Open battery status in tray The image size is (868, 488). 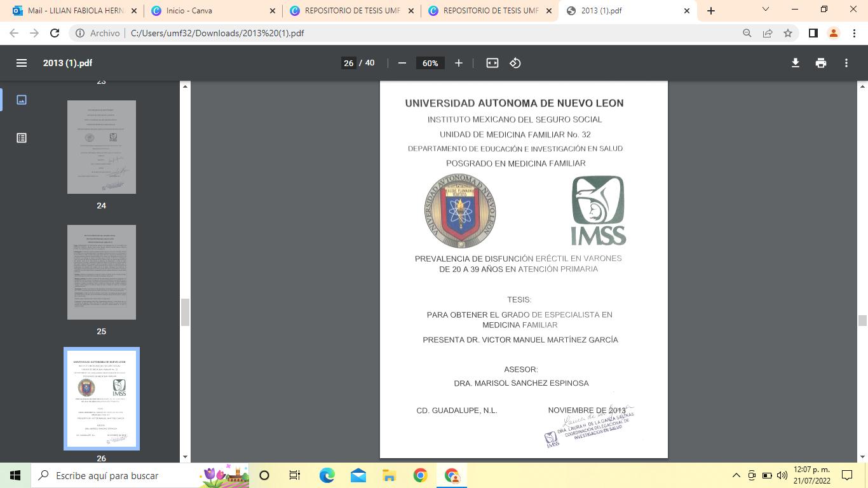767,475
